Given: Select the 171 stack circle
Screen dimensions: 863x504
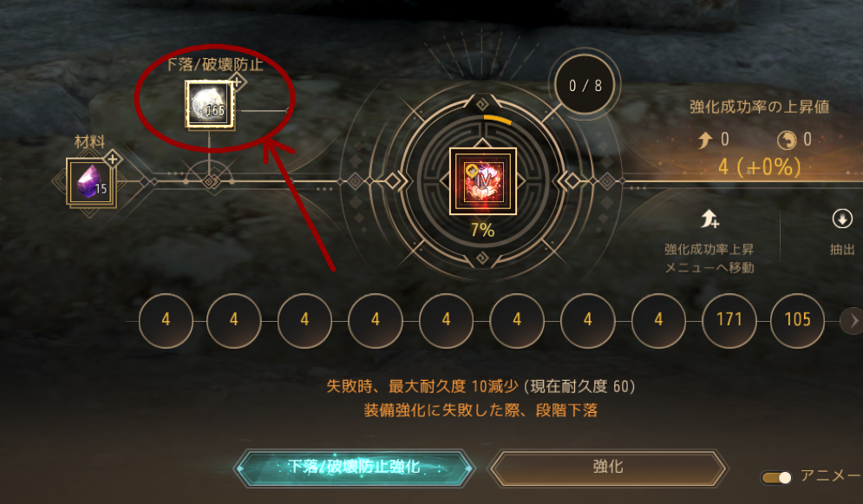Looking at the screenshot, I should pos(729,320).
